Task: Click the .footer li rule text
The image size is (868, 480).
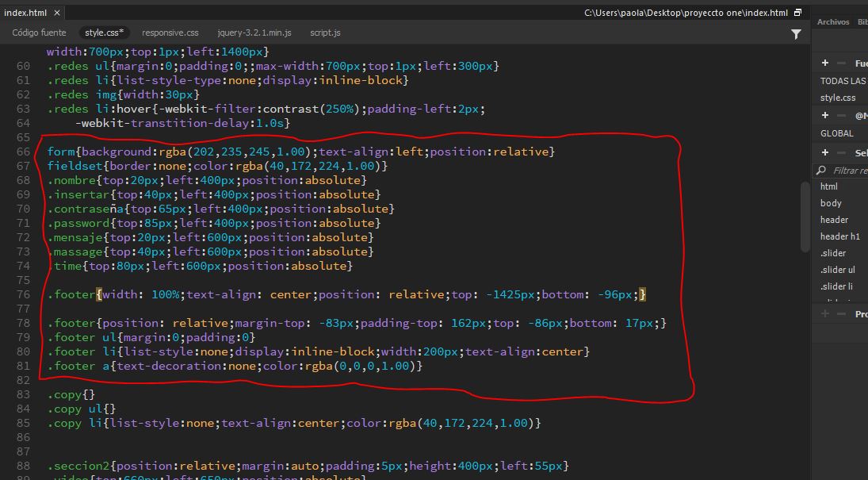Action: click(319, 351)
